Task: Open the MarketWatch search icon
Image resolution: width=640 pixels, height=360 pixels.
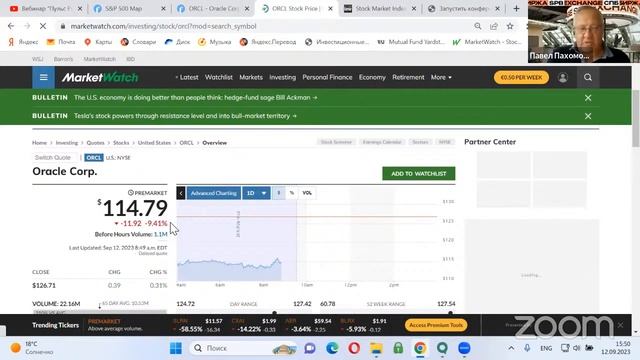Action: tap(588, 77)
